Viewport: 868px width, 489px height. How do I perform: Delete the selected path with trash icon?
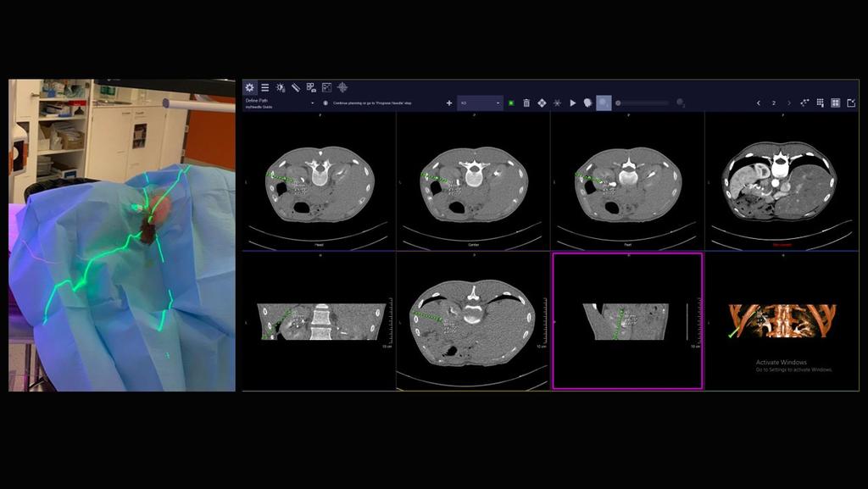tap(526, 103)
